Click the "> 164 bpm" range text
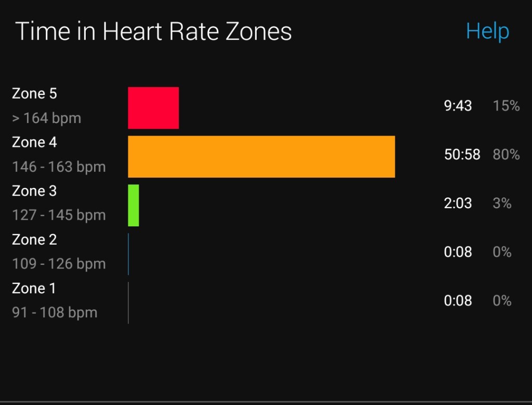The image size is (532, 405). click(47, 118)
